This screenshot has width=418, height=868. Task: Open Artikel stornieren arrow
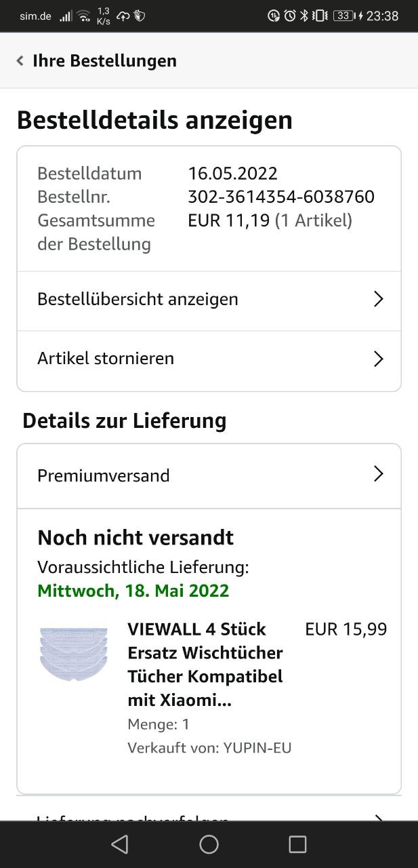(x=379, y=359)
